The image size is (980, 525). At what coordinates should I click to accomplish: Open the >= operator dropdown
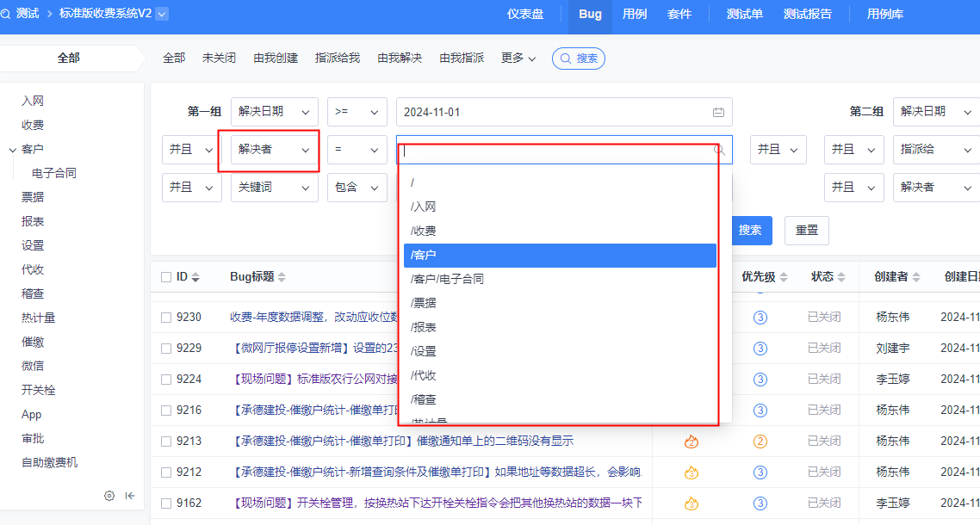(357, 112)
